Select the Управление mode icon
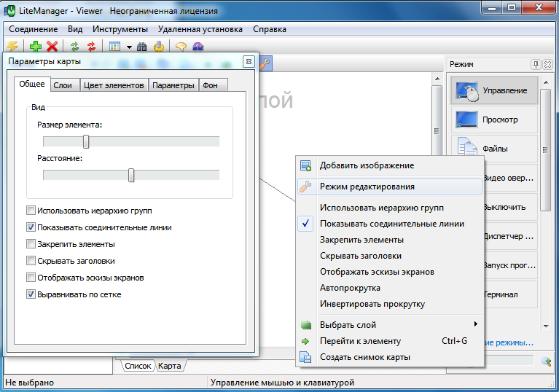The image size is (559, 392). (467, 91)
